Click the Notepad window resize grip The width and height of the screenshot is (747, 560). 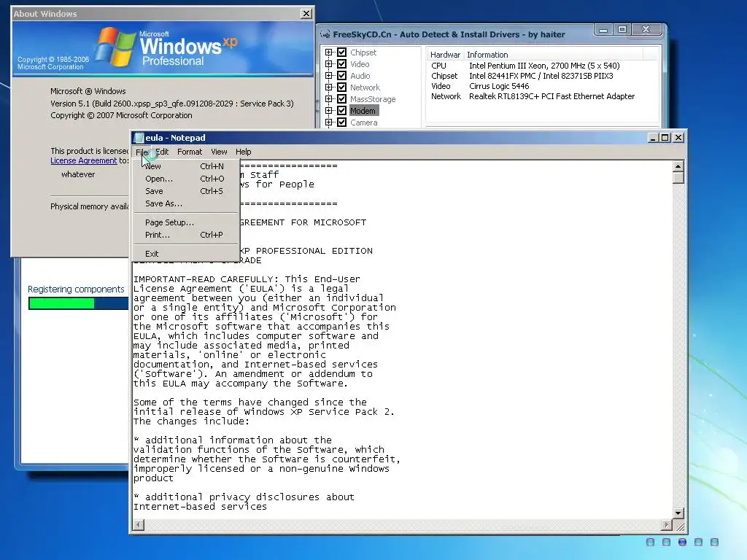pyautogui.click(x=680, y=526)
